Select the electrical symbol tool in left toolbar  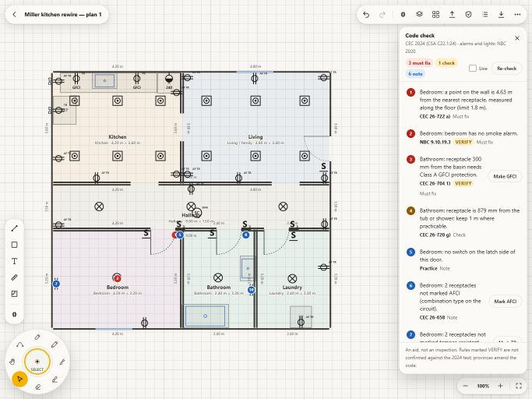(x=14, y=314)
